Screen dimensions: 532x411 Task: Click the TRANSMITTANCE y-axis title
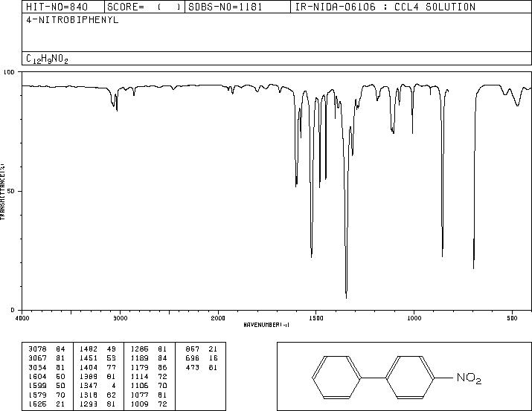pos(2,192)
